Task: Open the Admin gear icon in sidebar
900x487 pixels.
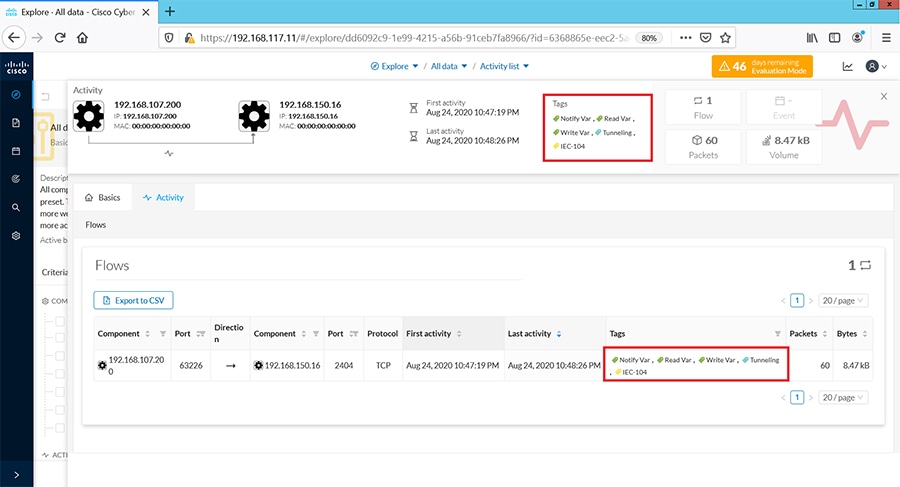Action: tap(16, 235)
